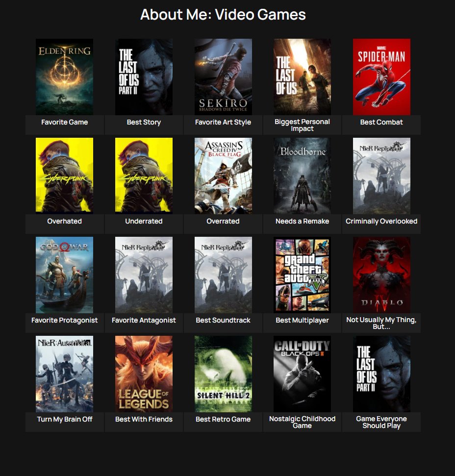This screenshot has height=476, width=455.
Task: Select the "Best Soundtrack" caption
Action: click(223, 320)
